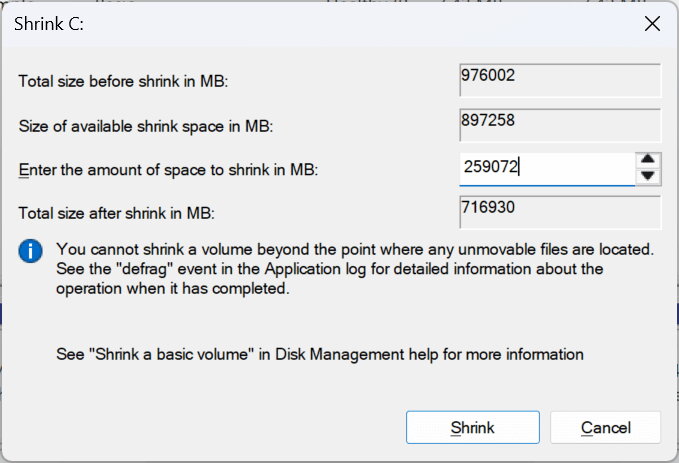Click the 'operation when it has completed' line

click(173, 288)
